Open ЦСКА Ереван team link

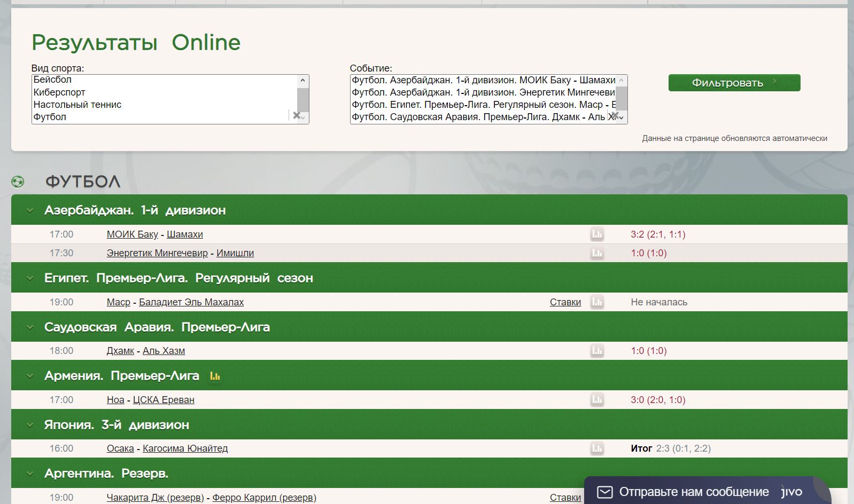(x=164, y=400)
